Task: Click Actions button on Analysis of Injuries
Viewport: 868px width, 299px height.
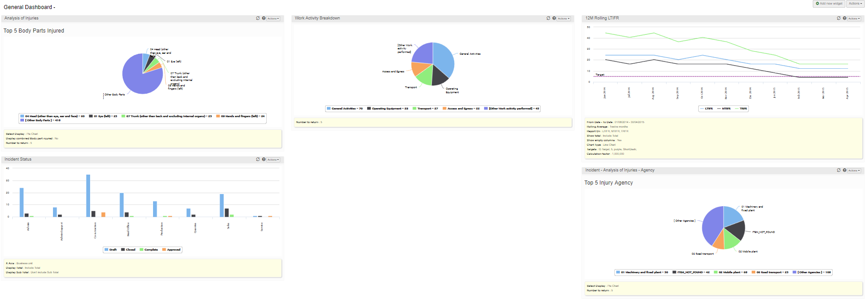Action: tap(273, 19)
